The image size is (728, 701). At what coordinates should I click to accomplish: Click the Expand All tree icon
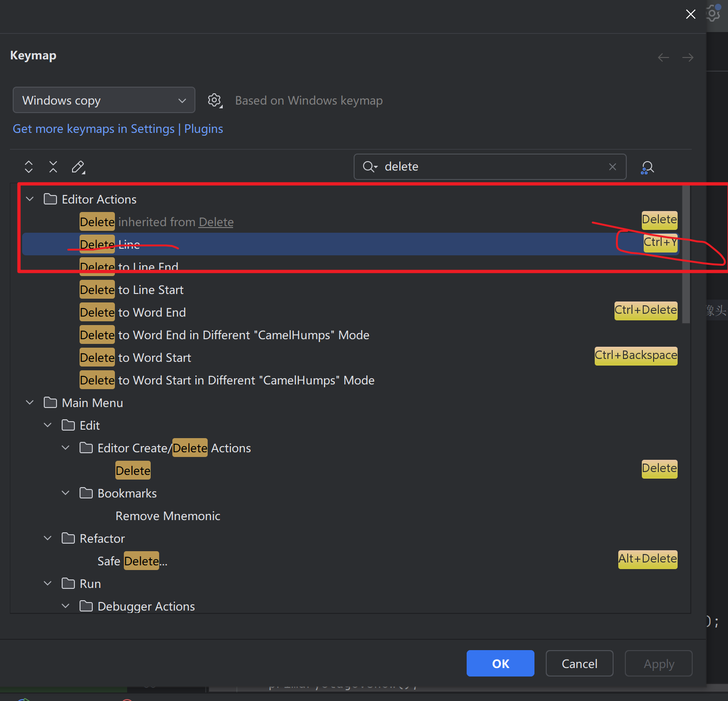click(29, 167)
